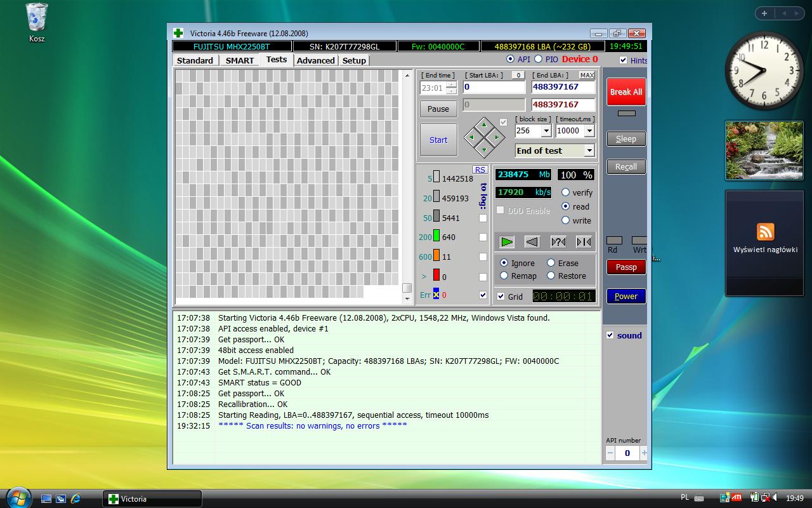Click the 0 button above Start LBA

pyautogui.click(x=518, y=75)
